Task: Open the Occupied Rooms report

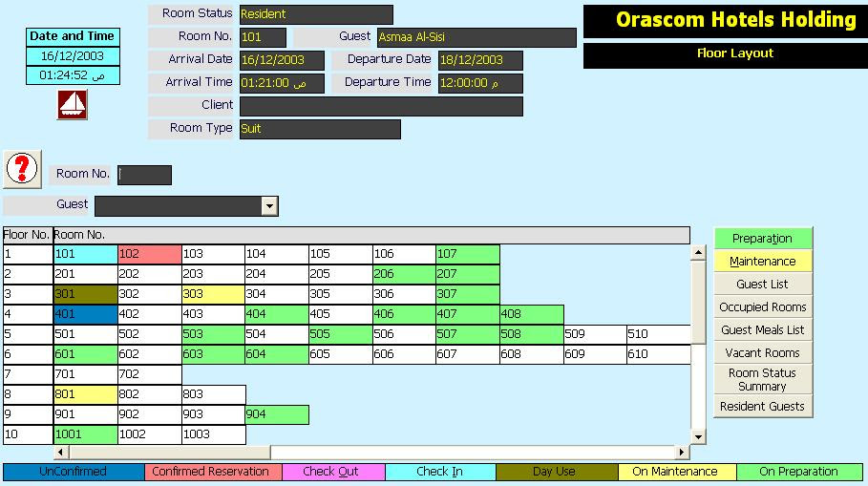Action: 762,306
